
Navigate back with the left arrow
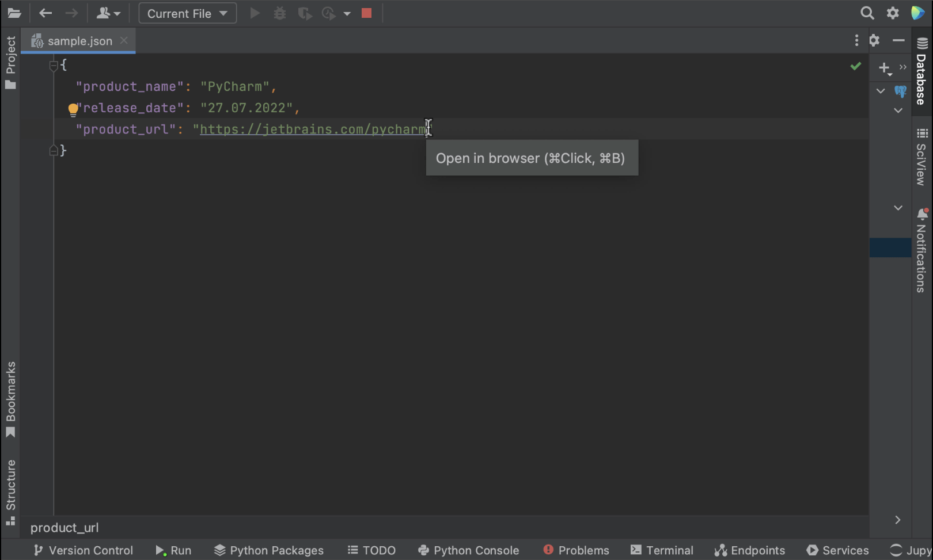pyautogui.click(x=45, y=13)
